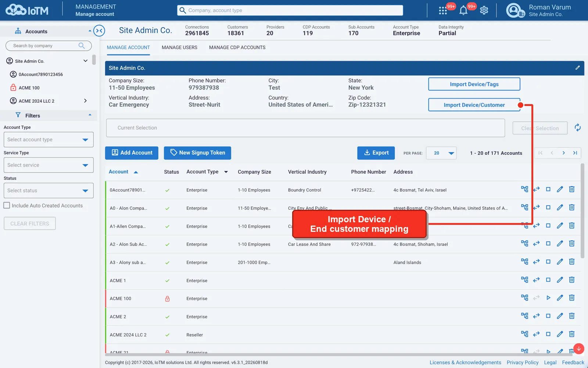
Task: Edit the ACME 100 row
Action: pyautogui.click(x=560, y=298)
